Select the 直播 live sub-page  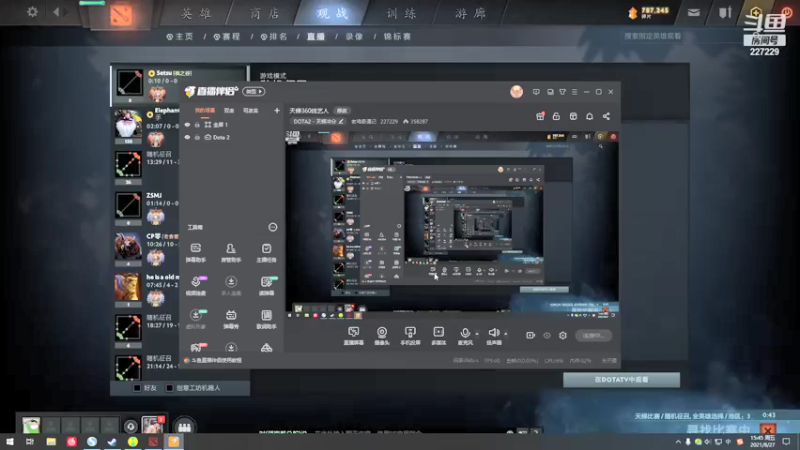(x=316, y=37)
